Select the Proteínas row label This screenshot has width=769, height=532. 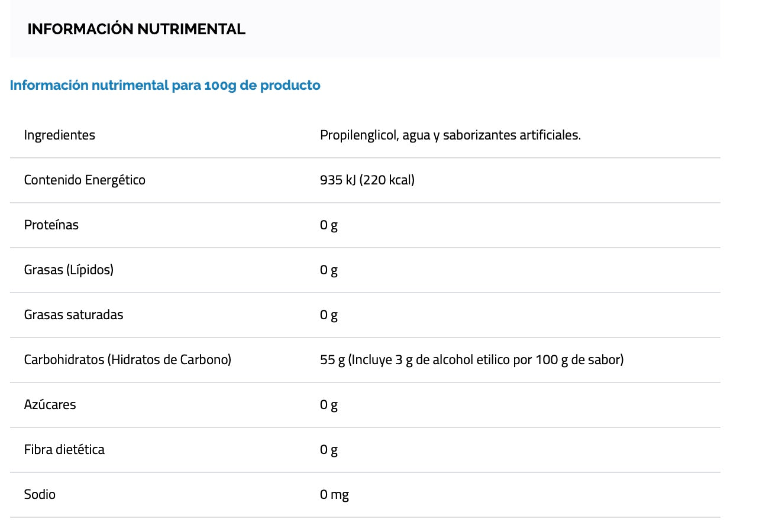pyautogui.click(x=51, y=225)
